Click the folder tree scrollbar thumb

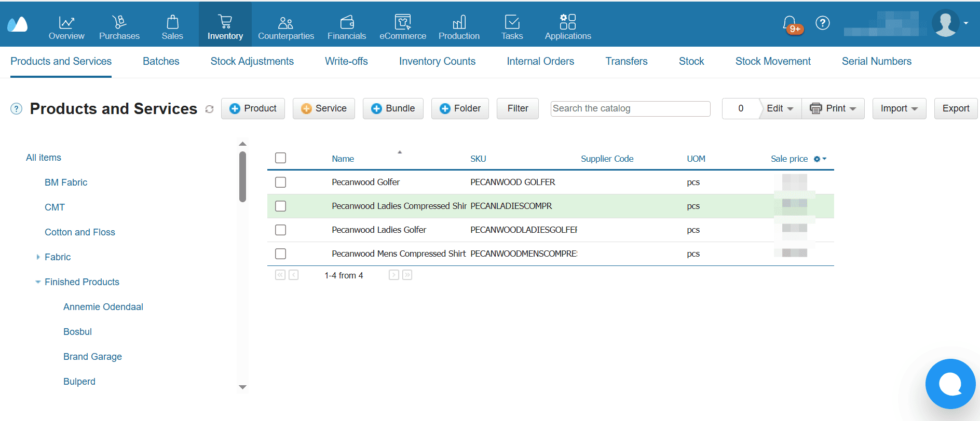[242, 176]
